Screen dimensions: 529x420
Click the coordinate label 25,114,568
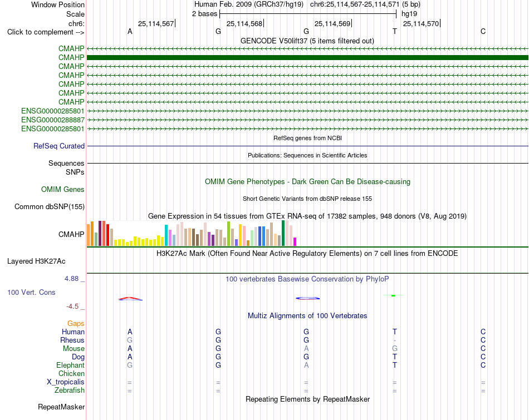pos(244,23)
